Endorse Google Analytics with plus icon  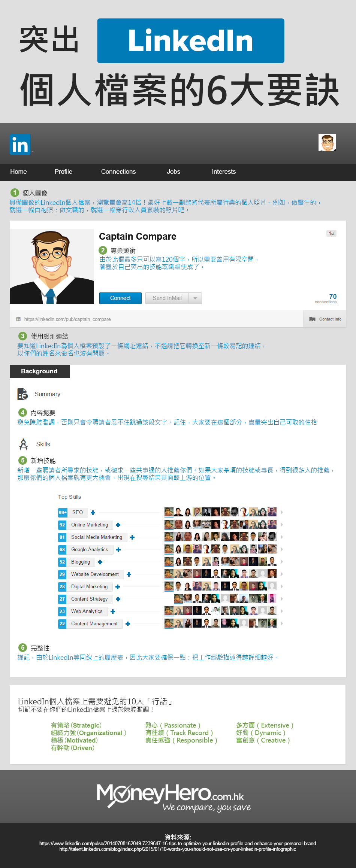[x=118, y=550]
